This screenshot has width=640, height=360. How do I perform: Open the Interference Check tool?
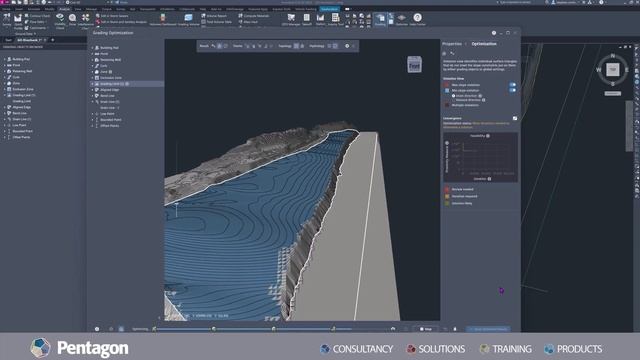pyautogui.click(x=85, y=21)
